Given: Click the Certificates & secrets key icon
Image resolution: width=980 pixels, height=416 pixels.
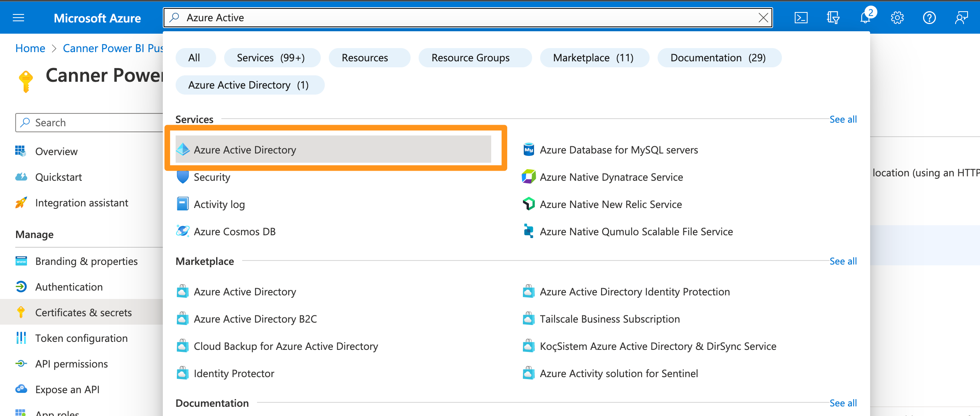Looking at the screenshot, I should tap(21, 312).
